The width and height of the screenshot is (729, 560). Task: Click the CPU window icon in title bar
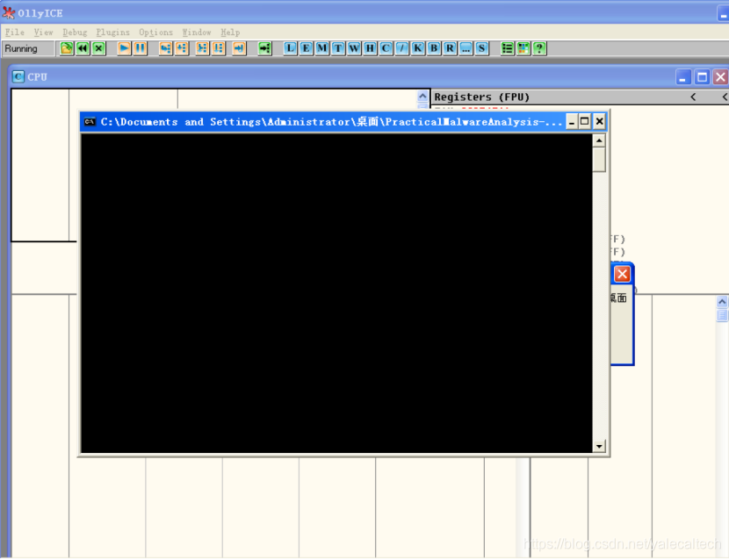click(18, 76)
